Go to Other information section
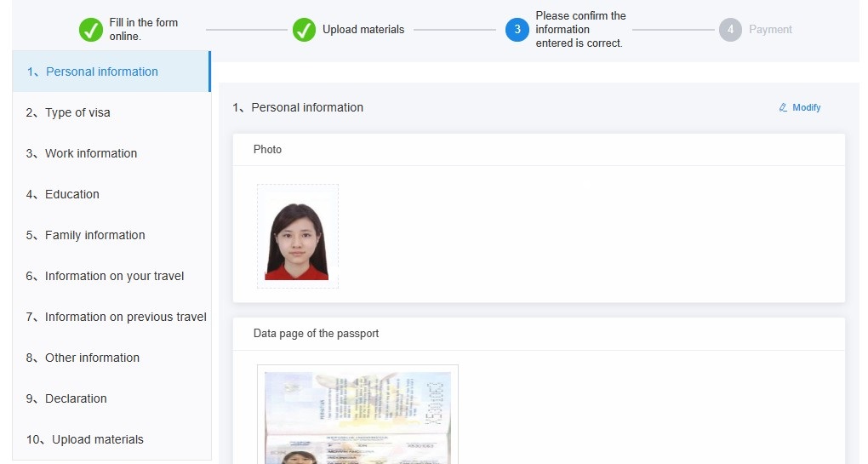Viewport: 868px width, 464px height. 92,358
